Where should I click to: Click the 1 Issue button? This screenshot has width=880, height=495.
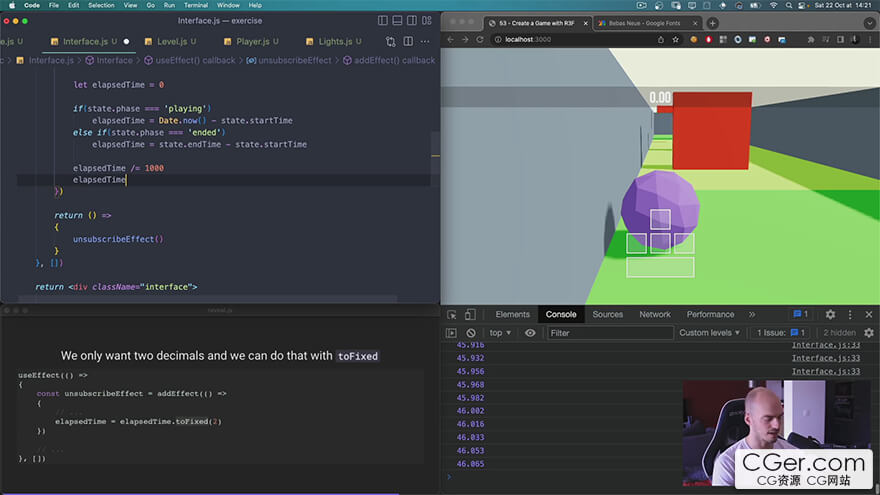click(781, 333)
